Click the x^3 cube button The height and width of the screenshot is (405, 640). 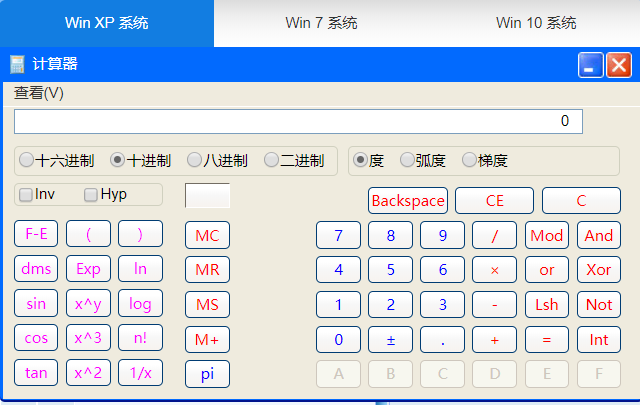tap(88, 338)
